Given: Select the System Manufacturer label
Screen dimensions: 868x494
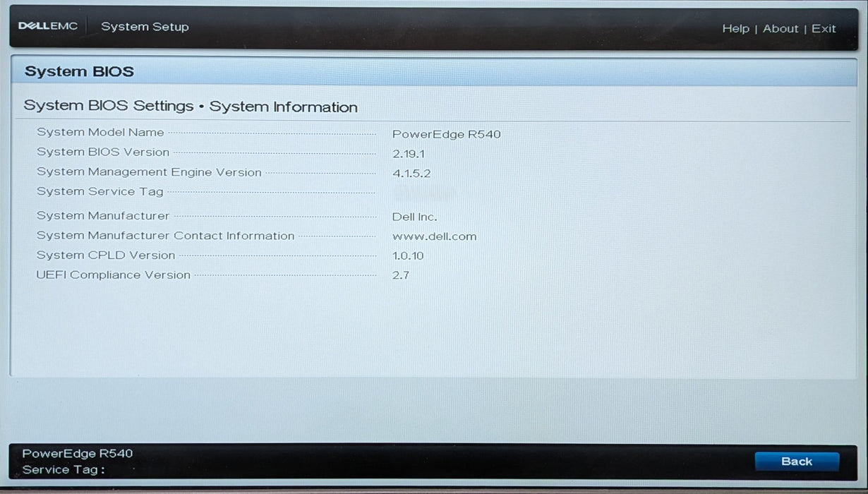Looking at the screenshot, I should 103,216.
